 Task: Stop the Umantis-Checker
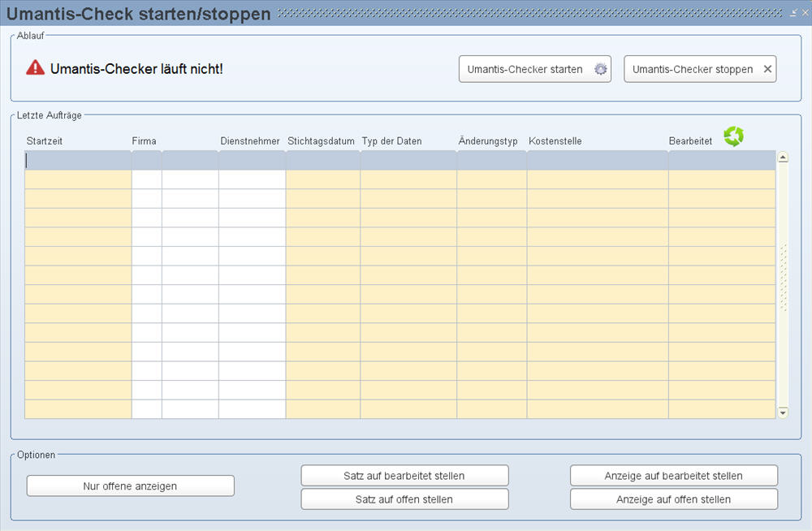[700, 69]
